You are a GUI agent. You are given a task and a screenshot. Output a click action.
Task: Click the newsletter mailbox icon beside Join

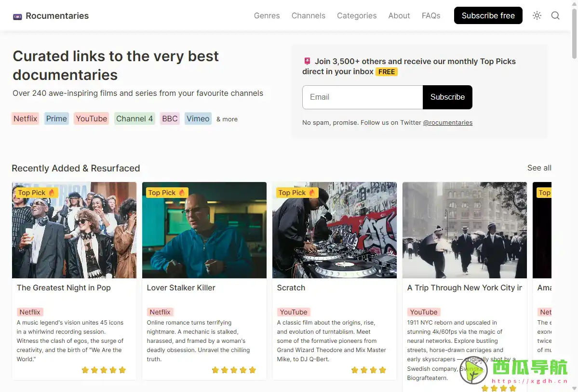pos(307,61)
